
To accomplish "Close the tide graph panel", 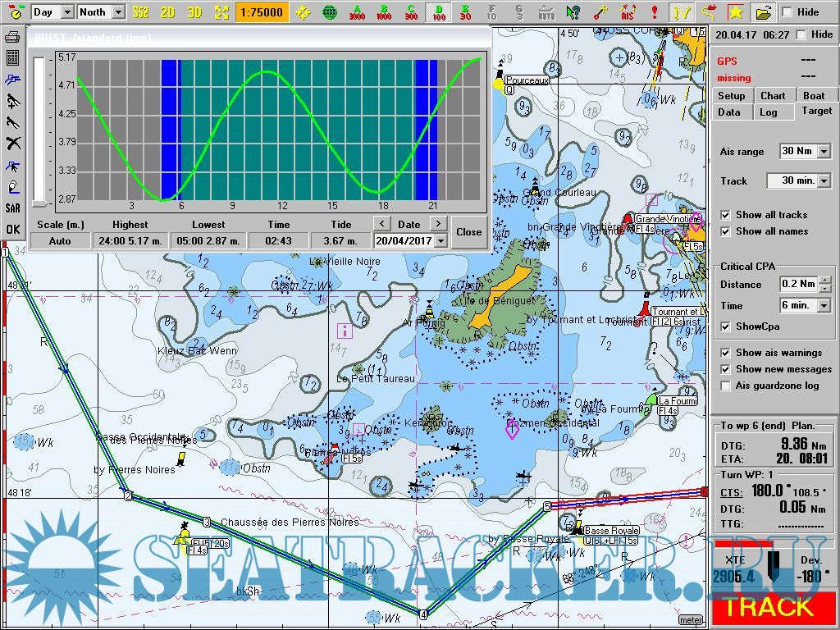I will click(468, 232).
